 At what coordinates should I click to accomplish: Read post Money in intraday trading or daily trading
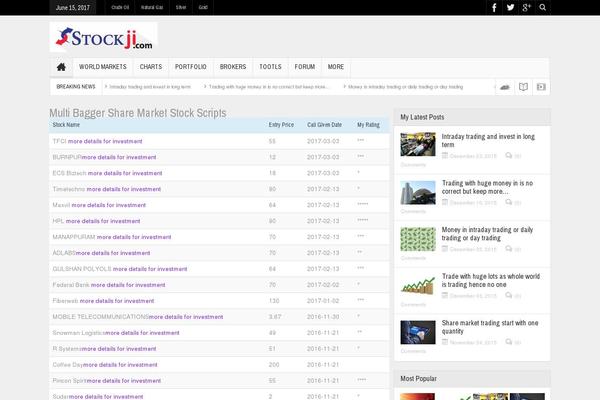pos(487,234)
